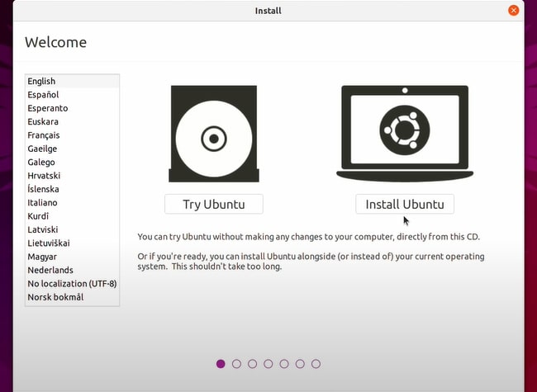Click the CD disc icon above Try Ubuntu
537x392 pixels.
[x=214, y=134]
